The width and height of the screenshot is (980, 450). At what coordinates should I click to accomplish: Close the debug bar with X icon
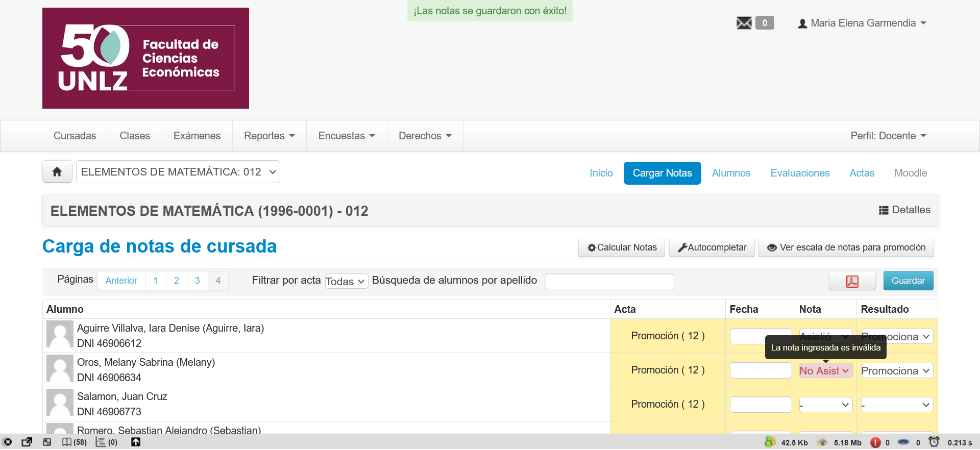[8, 442]
